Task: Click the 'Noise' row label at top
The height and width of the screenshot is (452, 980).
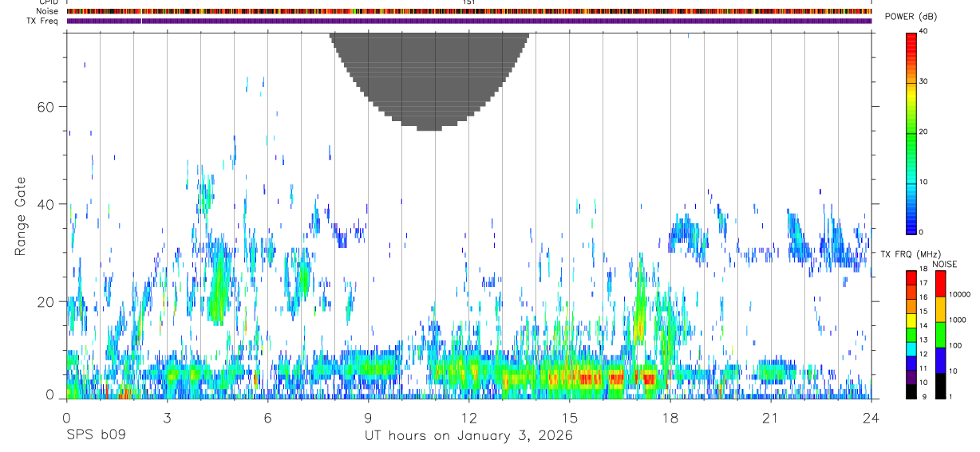Action: (x=48, y=11)
